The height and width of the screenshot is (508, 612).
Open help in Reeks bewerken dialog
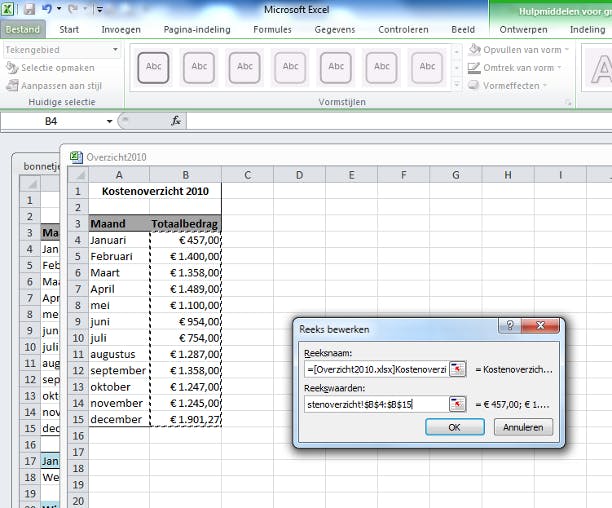510,325
